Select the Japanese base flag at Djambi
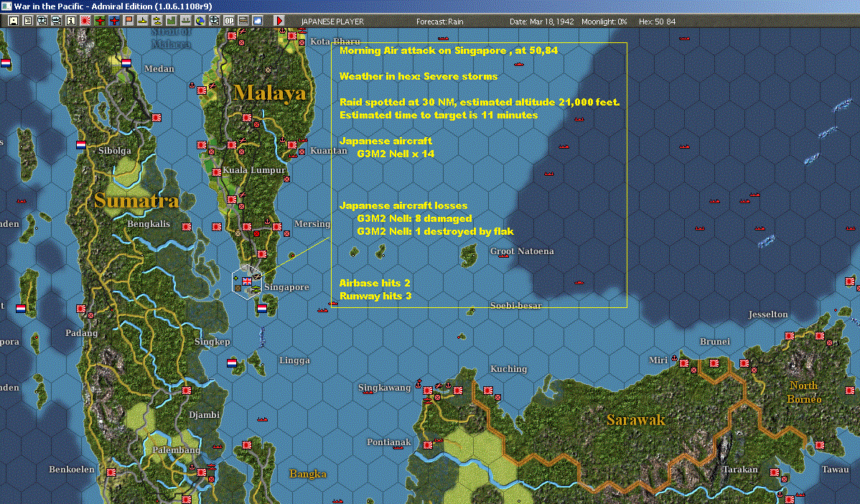The height and width of the screenshot is (504, 860). (187, 391)
